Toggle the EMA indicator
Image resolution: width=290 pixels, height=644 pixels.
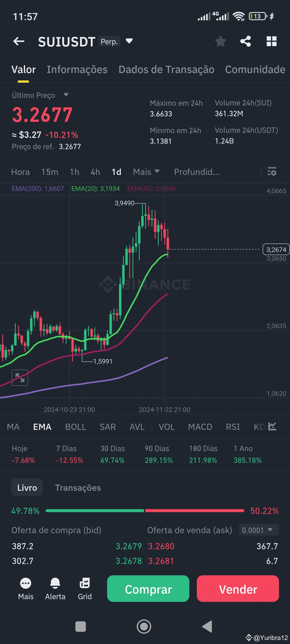[42, 427]
